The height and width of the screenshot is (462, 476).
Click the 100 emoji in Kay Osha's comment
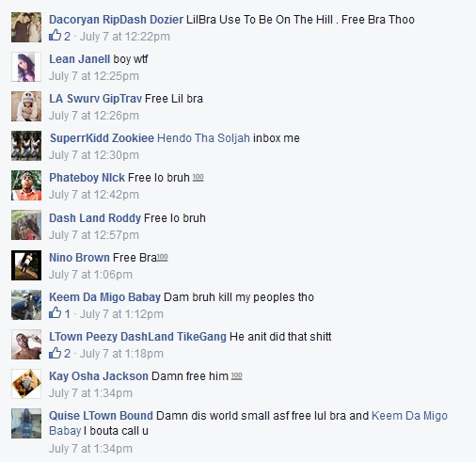tap(236, 375)
